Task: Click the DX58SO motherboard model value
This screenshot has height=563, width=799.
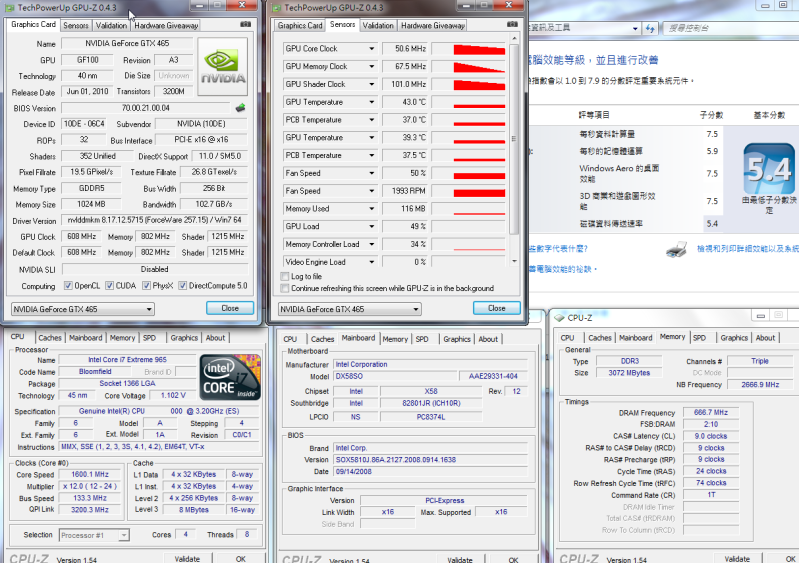Action: pyautogui.click(x=395, y=377)
